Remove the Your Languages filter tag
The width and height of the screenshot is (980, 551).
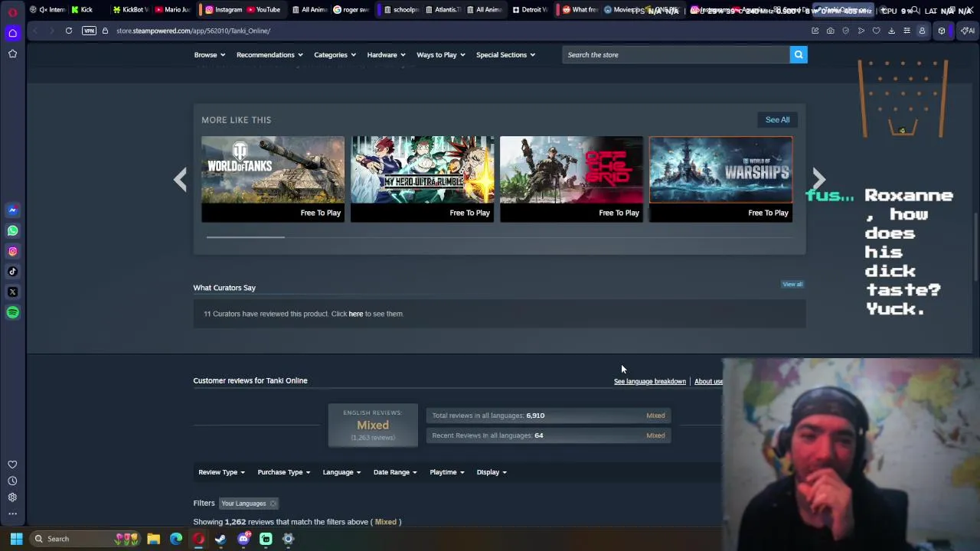click(x=273, y=504)
